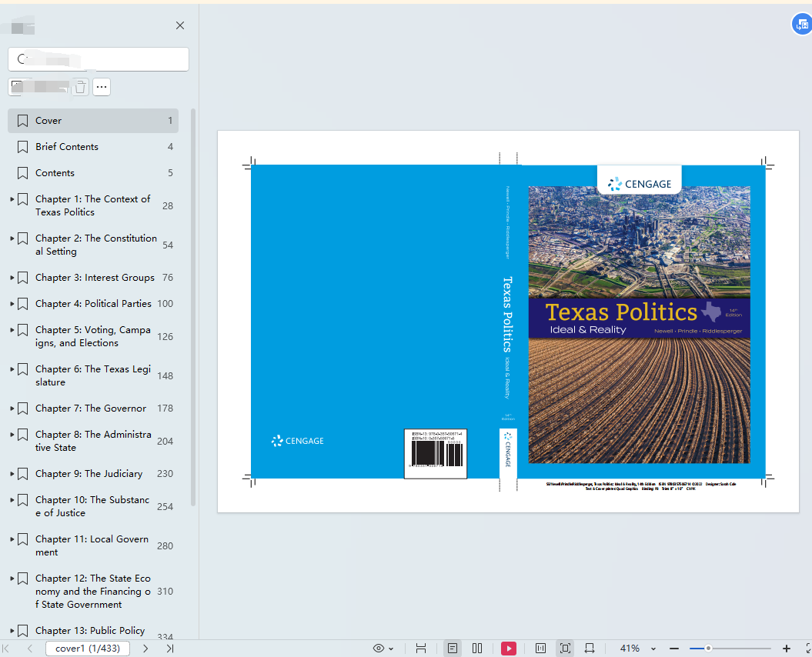Open the Brief Contents bookmark
This screenshot has width=812, height=657.
click(93, 147)
